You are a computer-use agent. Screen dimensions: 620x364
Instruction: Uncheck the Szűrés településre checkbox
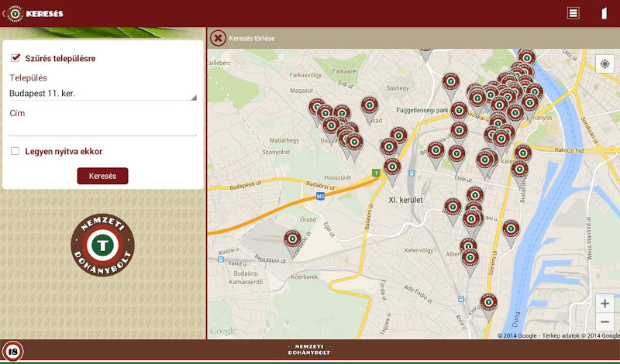coord(15,58)
